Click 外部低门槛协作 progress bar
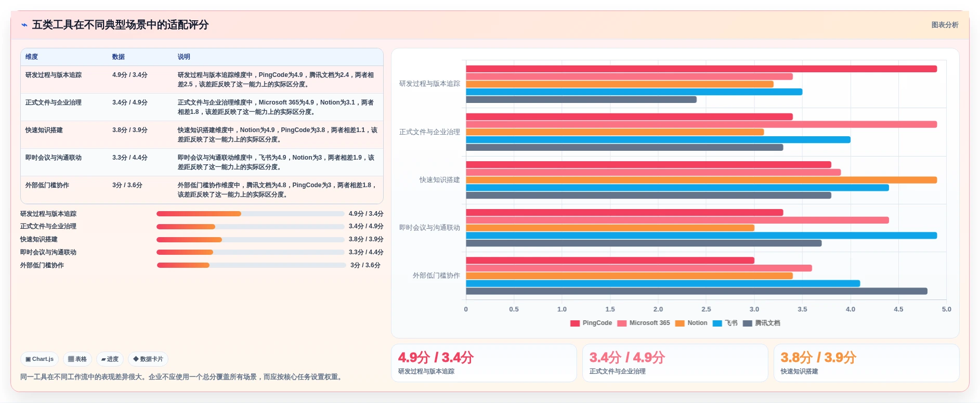Screen dimensions: 980x403 tap(251, 265)
